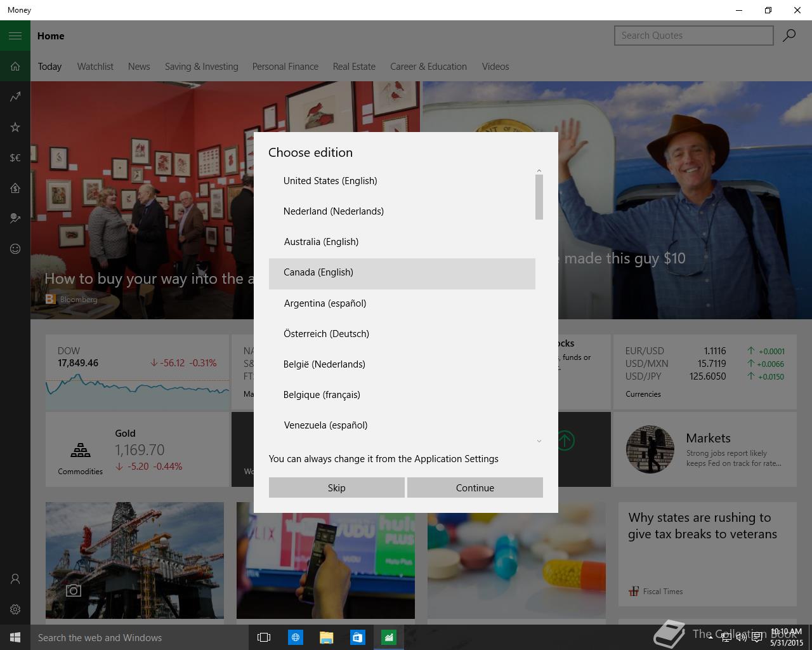Image resolution: width=812 pixels, height=650 pixels.
Task: Click the volume speaker tray icon
Action: 740,637
